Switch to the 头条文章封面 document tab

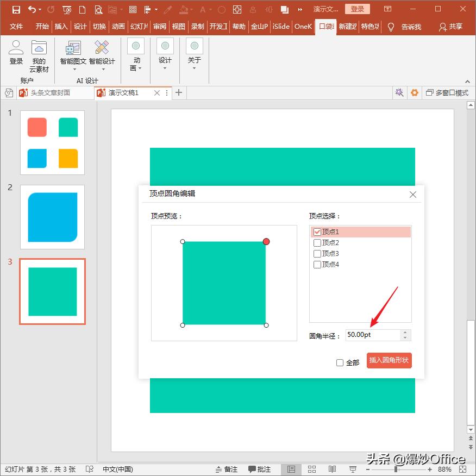pyautogui.click(x=50, y=93)
